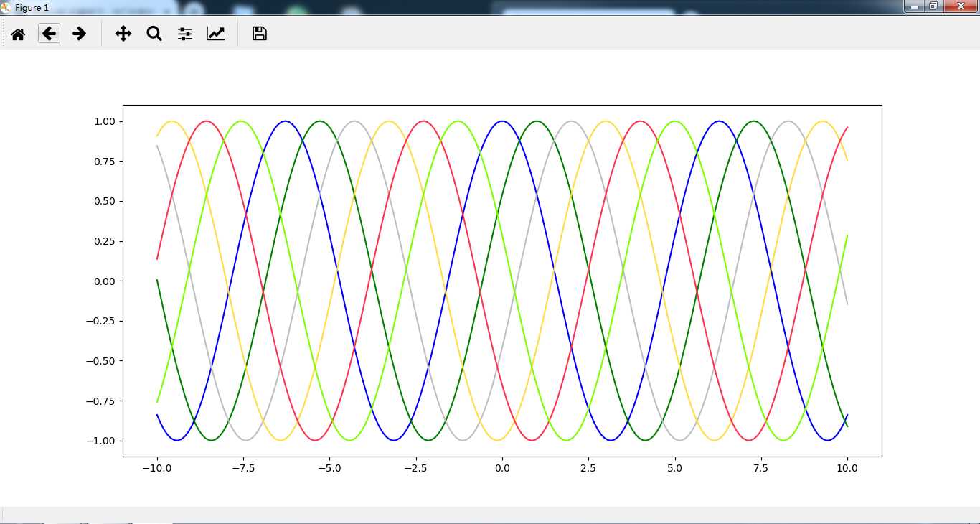Go forward to next view
The width and height of the screenshot is (980, 524).
[80, 34]
